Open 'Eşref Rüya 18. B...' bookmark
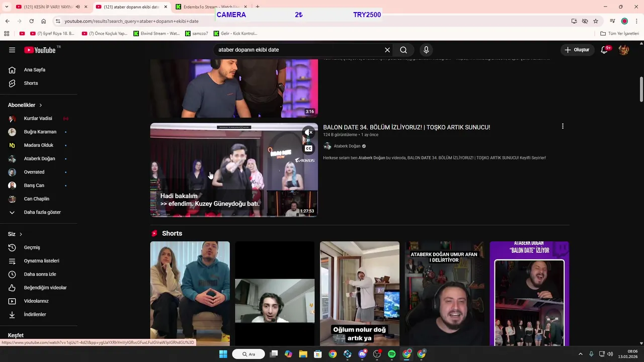This screenshot has height=362, width=644. 52,34
